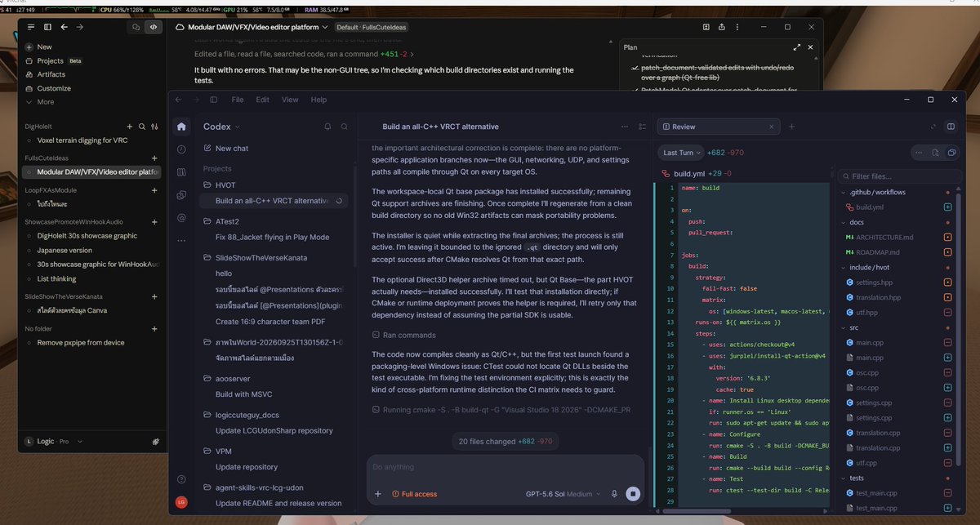This screenshot has height=525, width=980.
Task: Open the history clock icon in Codex sidebar
Action: point(181,149)
